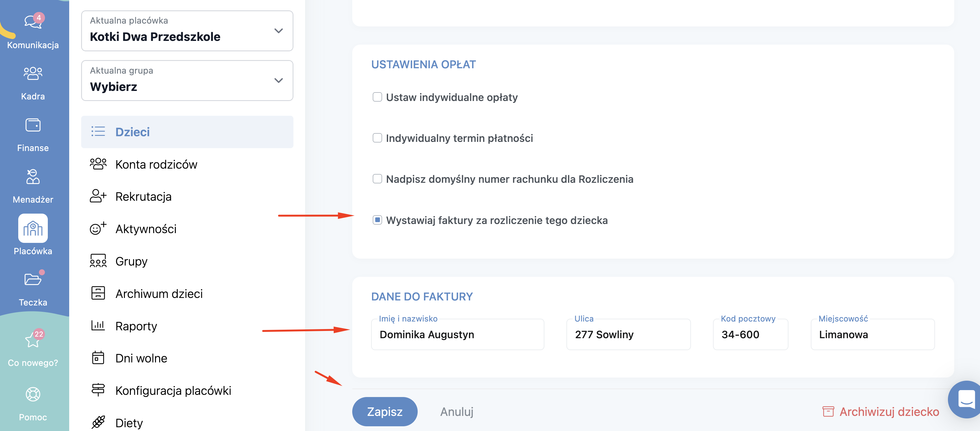Open Komunikacja chat icon with notifications

pos(33,21)
